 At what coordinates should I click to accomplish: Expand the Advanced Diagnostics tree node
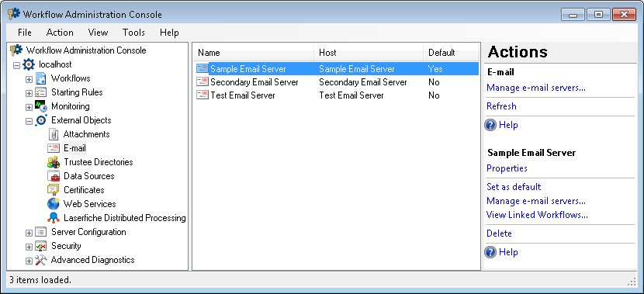click(29, 261)
